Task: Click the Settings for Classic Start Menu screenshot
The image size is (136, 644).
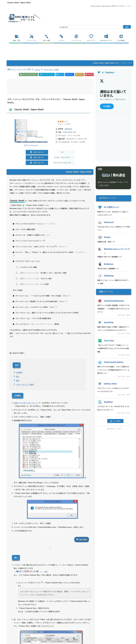Action: coord(51,451)
